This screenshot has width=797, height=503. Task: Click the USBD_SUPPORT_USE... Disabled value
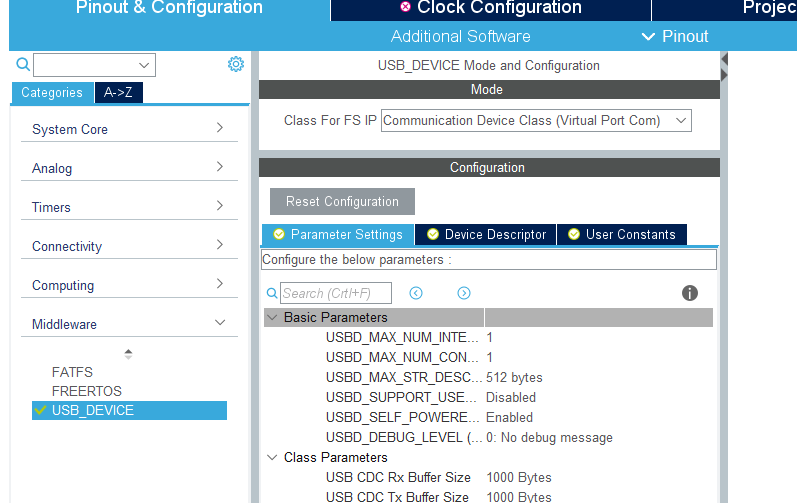pos(511,397)
